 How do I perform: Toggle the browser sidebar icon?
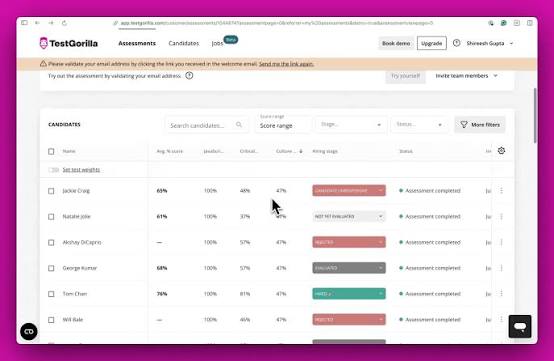(x=24, y=23)
